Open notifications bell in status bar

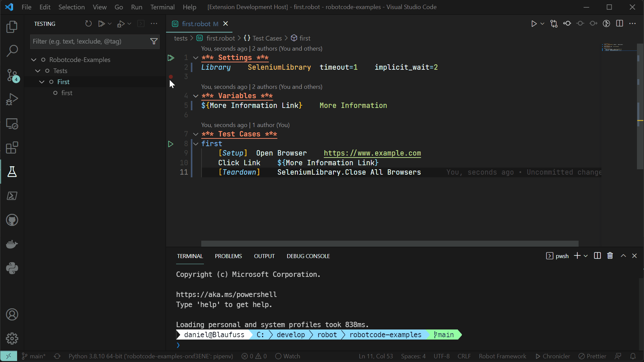point(633,356)
